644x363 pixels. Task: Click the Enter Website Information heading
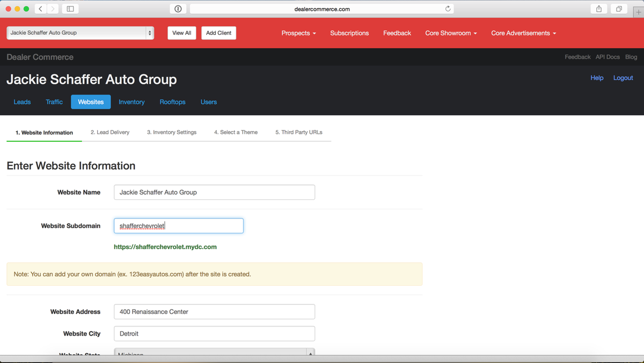tap(71, 166)
